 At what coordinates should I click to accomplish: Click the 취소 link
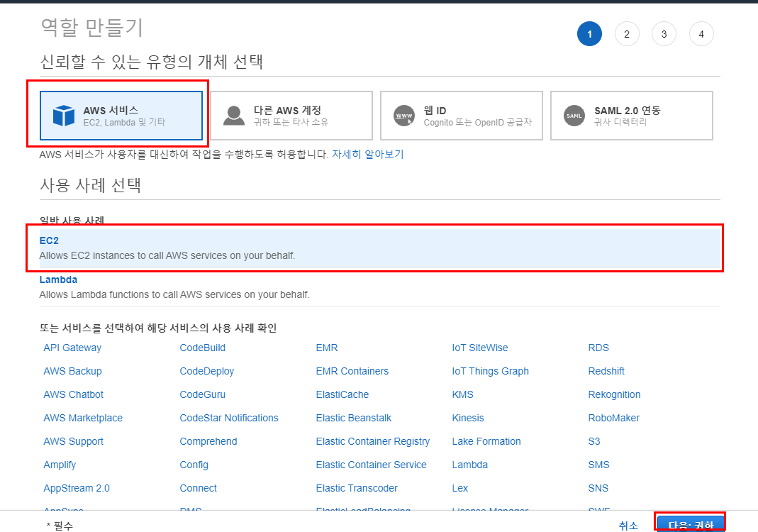[628, 526]
